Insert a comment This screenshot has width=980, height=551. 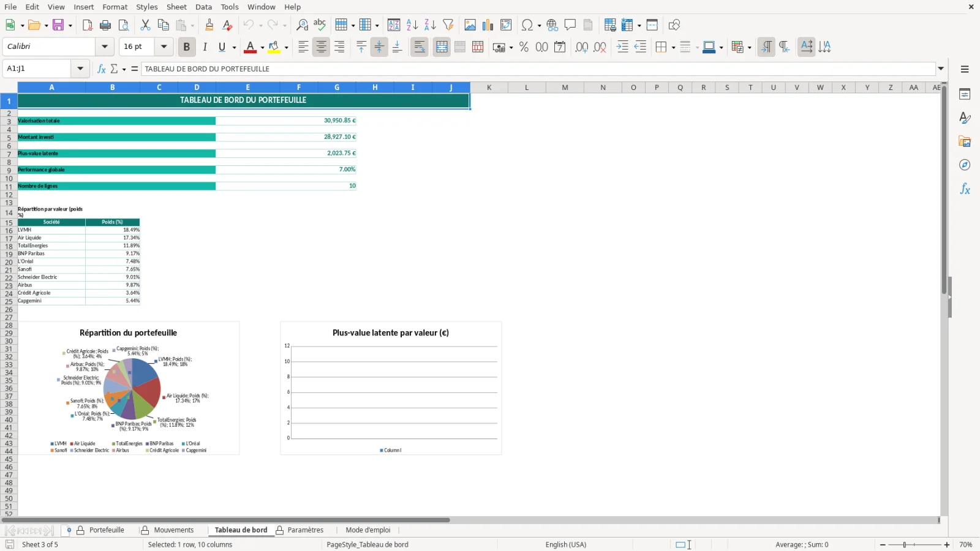pyautogui.click(x=570, y=25)
